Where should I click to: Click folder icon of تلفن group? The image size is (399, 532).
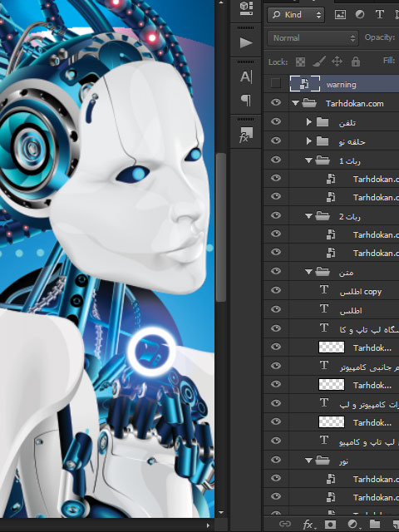coord(323,122)
